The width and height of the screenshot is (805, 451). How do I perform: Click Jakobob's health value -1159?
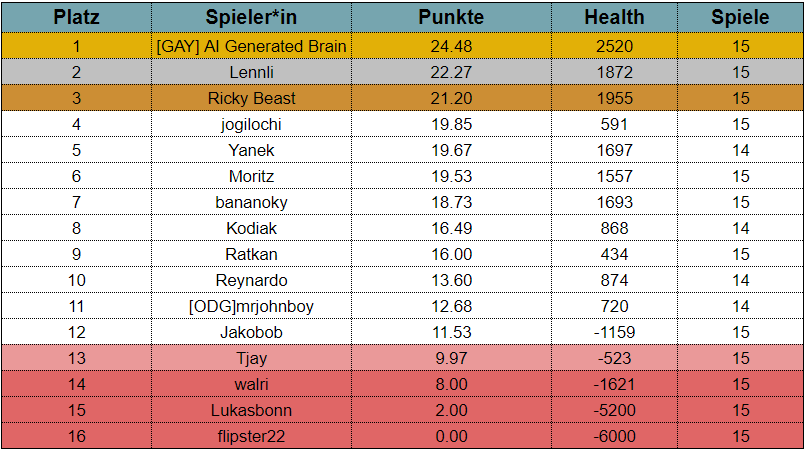tap(615, 332)
